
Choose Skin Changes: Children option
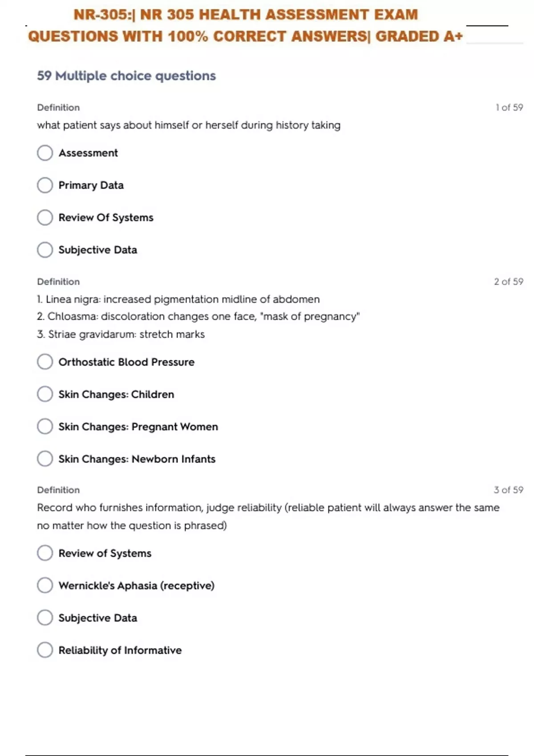click(x=45, y=394)
